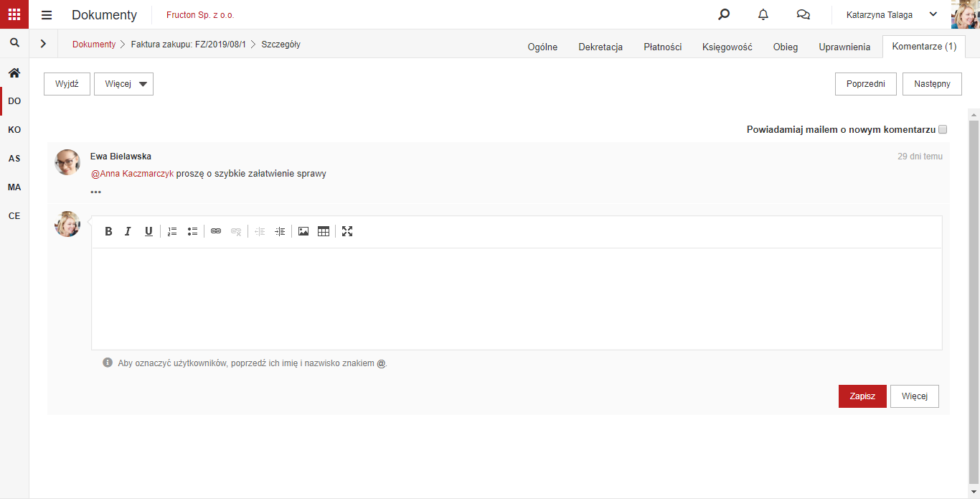Toggle bulleted list in editor
The width and height of the screenshot is (980, 499).
coord(192,231)
